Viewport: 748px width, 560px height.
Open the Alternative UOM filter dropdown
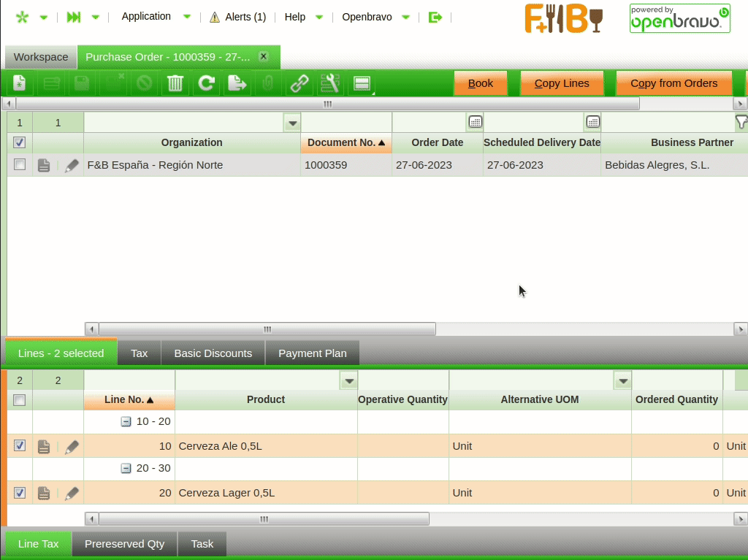click(x=622, y=380)
